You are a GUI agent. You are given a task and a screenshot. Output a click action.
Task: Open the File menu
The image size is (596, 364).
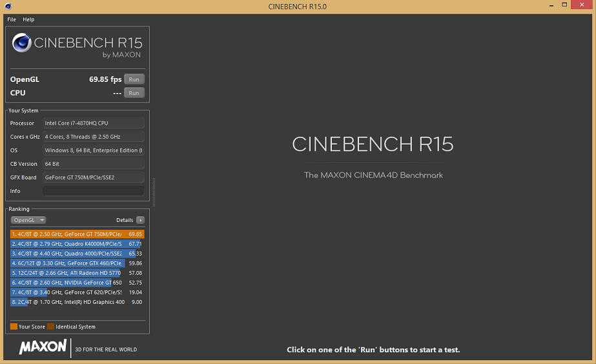click(x=12, y=19)
